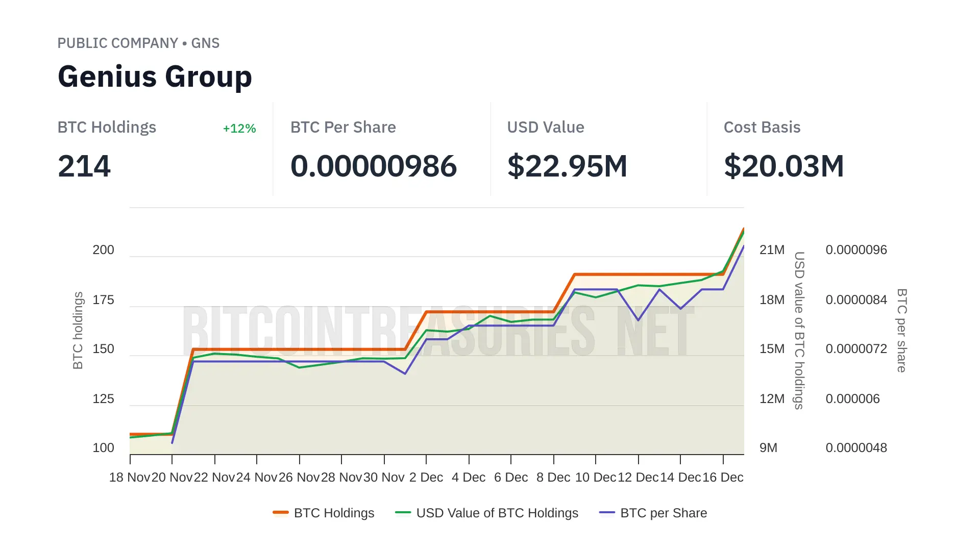Click the 16 Dec axis date label
This screenshot has width=980, height=551.
click(x=723, y=478)
